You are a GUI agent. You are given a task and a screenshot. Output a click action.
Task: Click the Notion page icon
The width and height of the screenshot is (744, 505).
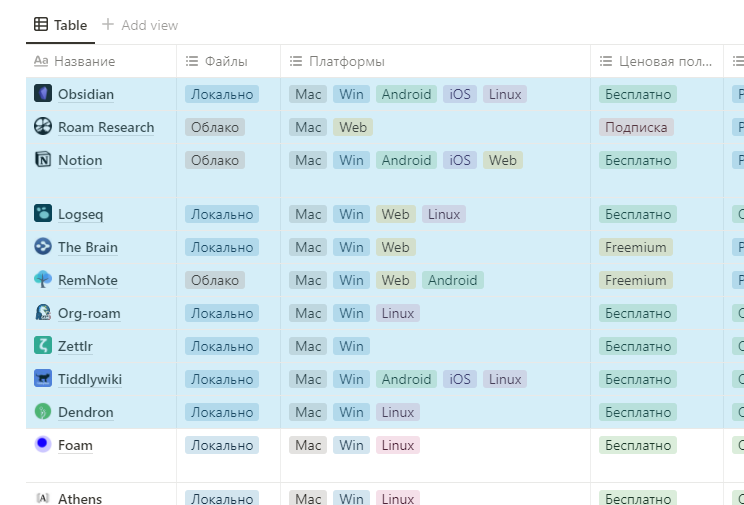tap(43, 159)
